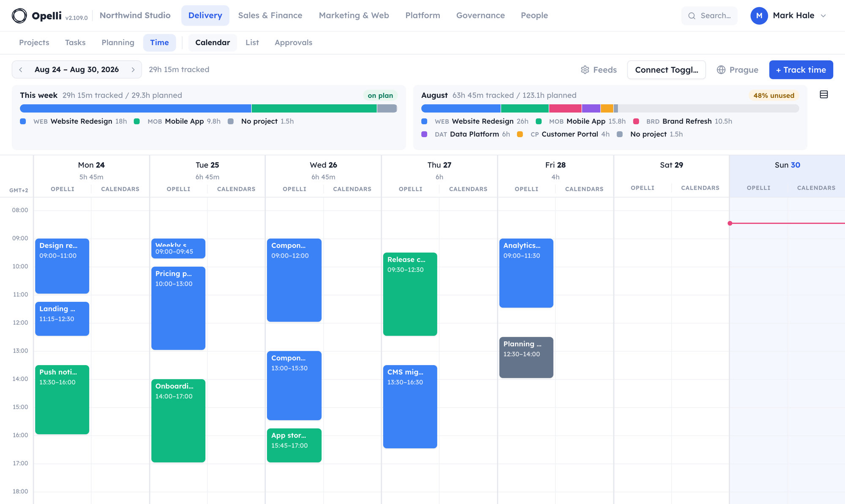Click the Track time button
The width and height of the screenshot is (845, 504).
(x=801, y=70)
